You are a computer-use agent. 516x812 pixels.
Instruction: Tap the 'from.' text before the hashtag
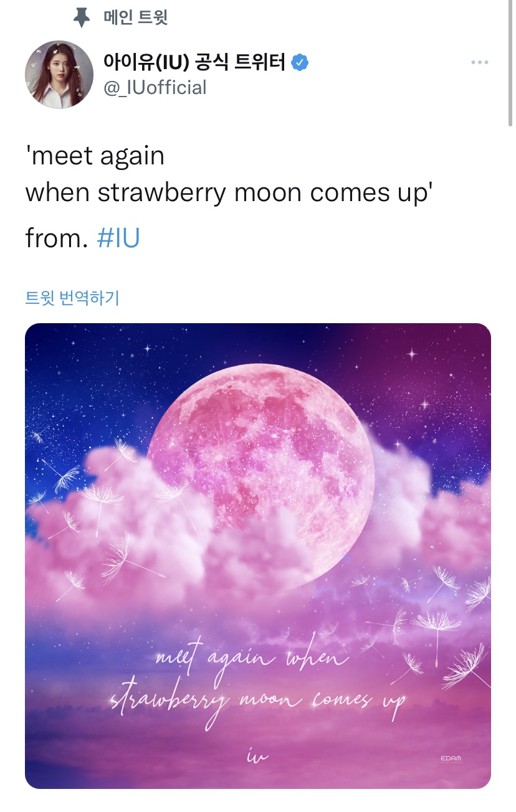point(57,238)
